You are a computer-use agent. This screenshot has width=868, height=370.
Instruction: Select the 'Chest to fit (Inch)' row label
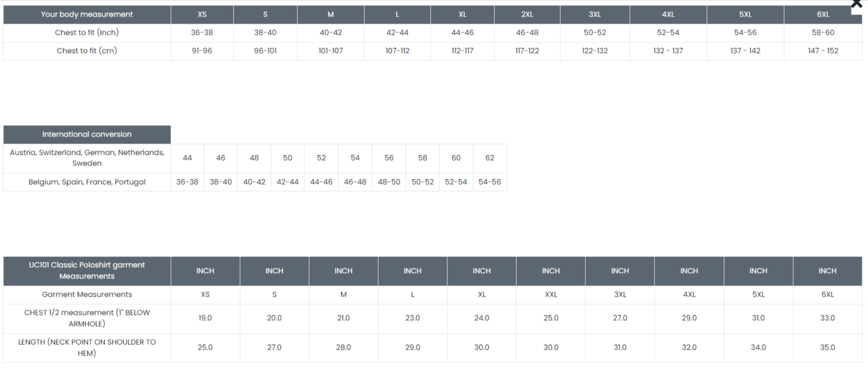[x=87, y=33]
